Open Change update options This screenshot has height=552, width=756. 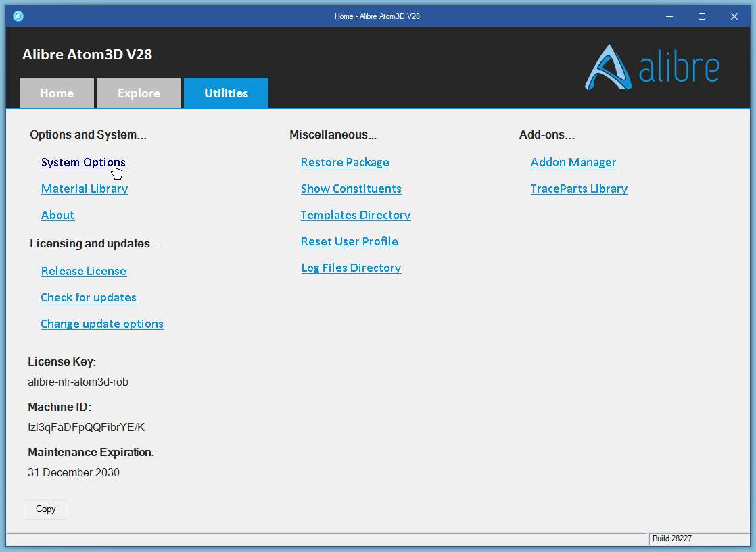click(102, 324)
